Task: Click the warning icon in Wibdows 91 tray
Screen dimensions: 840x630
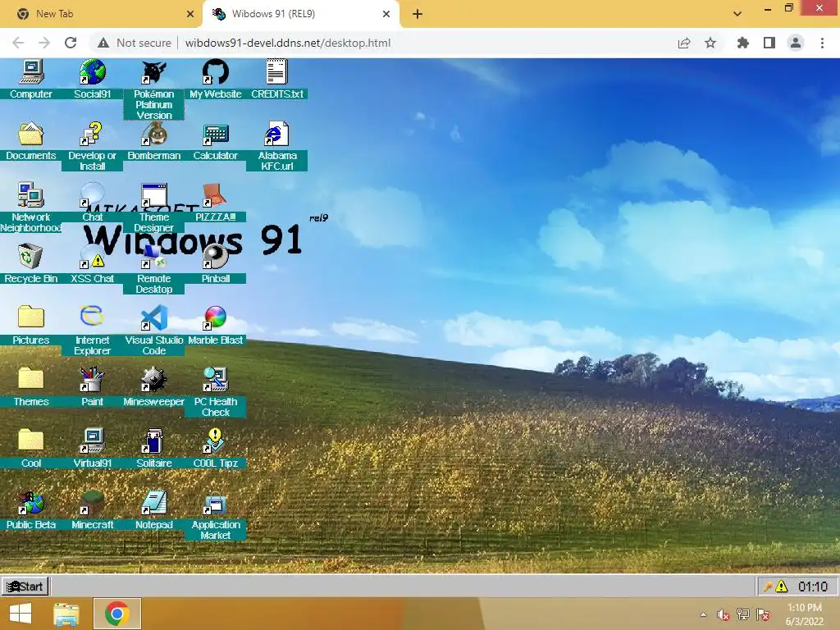Action: pos(782,587)
